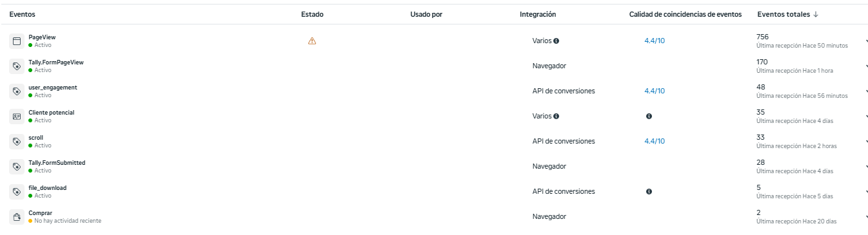Select the PageView event name
The width and height of the screenshot is (868, 235).
[x=42, y=37]
